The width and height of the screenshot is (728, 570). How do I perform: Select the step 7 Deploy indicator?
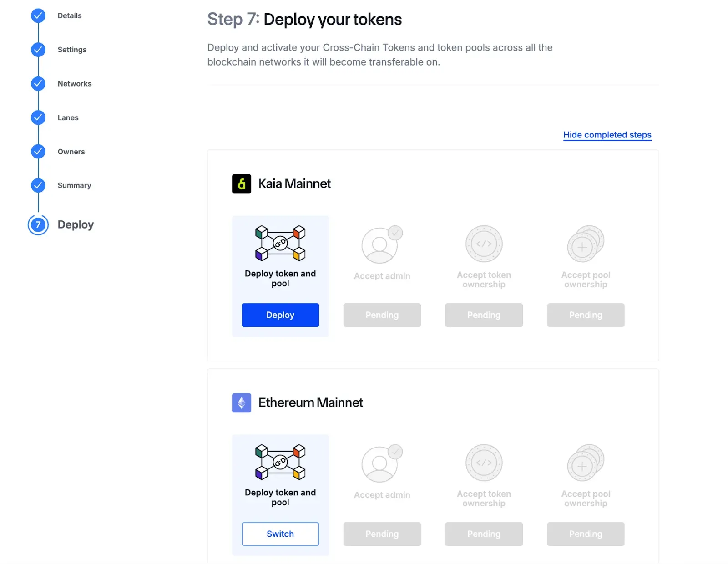38,225
